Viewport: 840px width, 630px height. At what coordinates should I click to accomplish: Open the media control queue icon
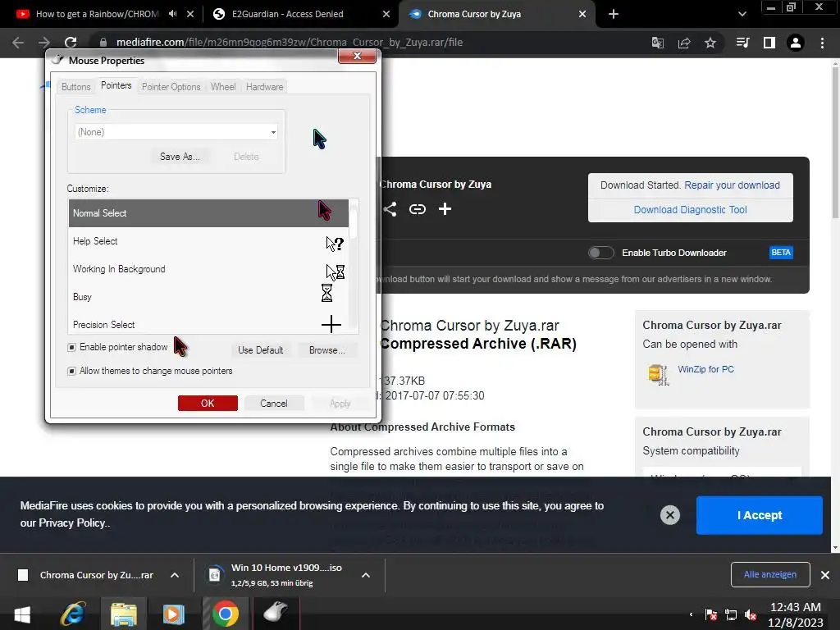[x=742, y=43]
